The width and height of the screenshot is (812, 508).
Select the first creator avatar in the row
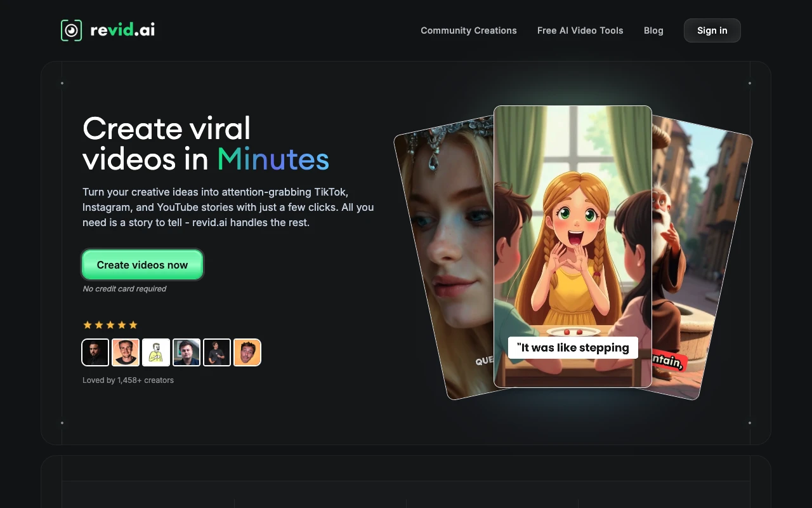(95, 352)
